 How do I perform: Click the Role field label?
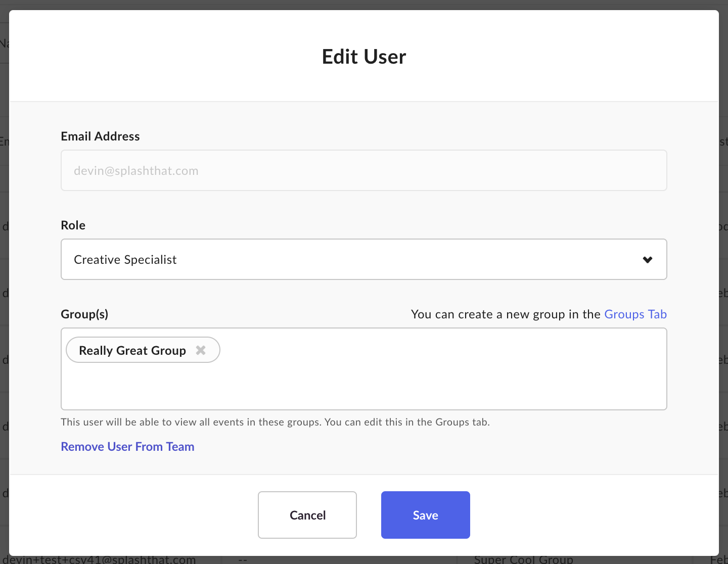[73, 225]
